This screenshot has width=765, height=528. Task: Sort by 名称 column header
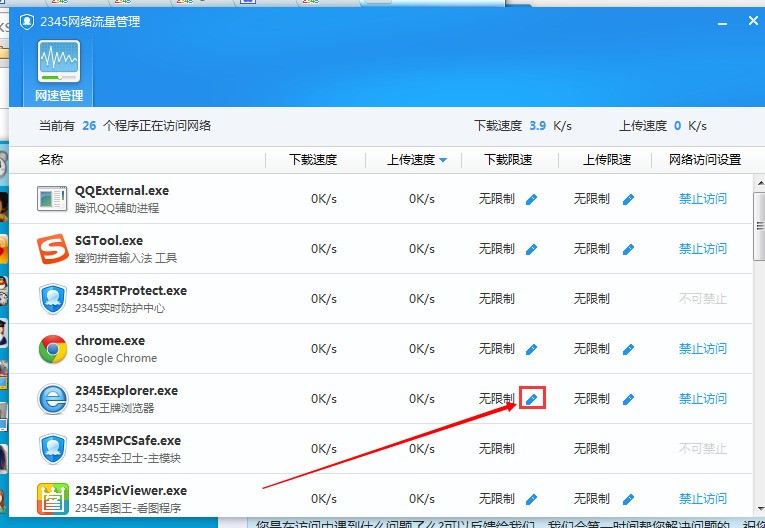pyautogui.click(x=51, y=160)
